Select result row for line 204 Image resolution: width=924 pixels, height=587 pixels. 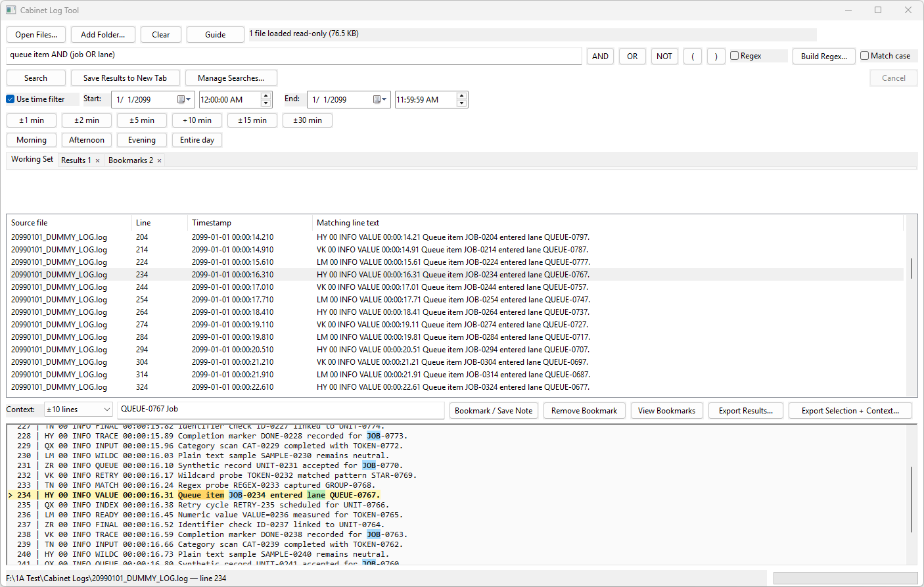click(x=455, y=237)
